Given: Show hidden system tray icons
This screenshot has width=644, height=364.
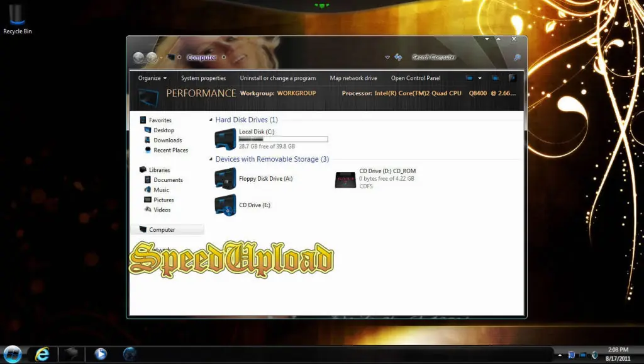Looking at the screenshot, I should (x=560, y=355).
